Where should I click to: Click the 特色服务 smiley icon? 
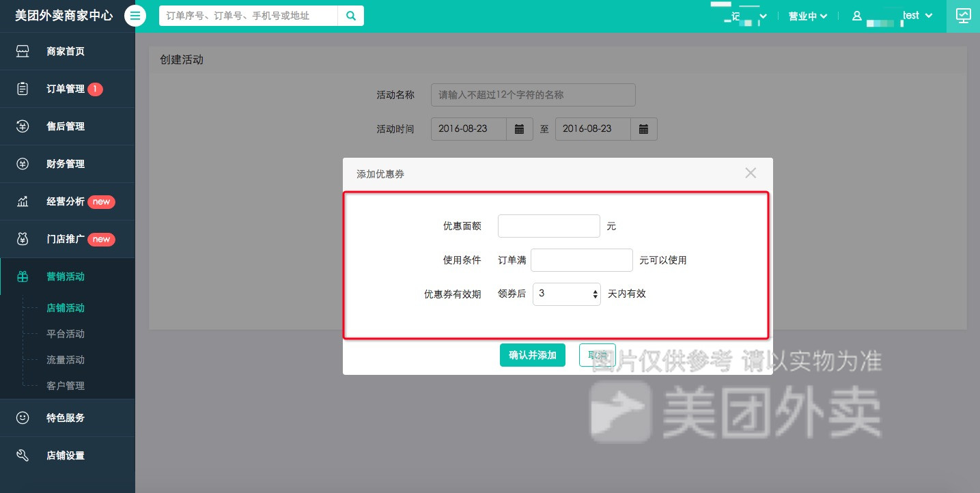(x=23, y=417)
